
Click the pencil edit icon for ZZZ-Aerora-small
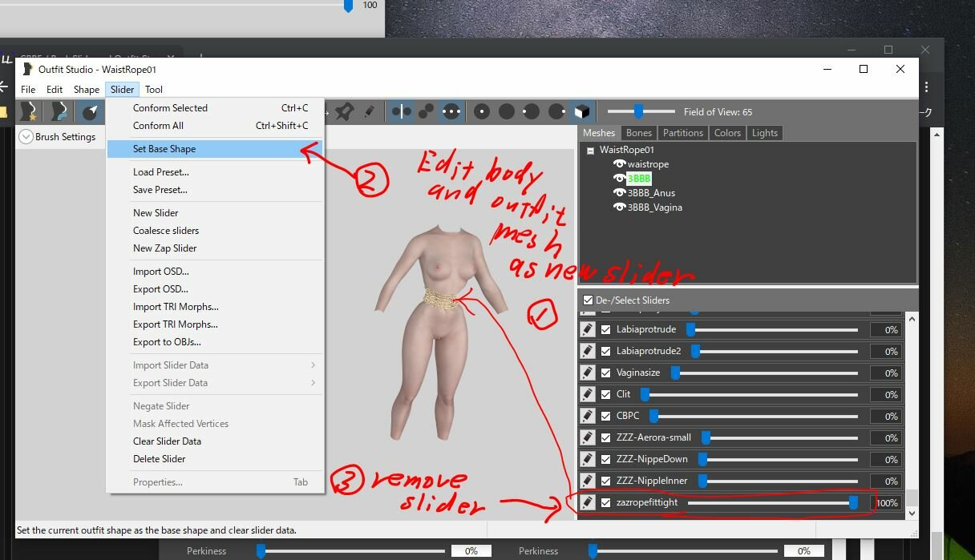point(588,437)
